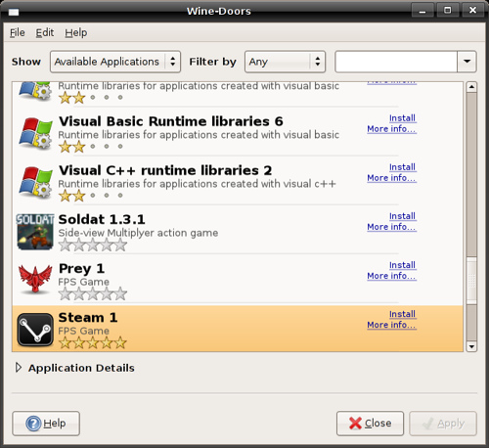The image size is (489, 448).
Task: Open More info for Visual C++ runtime libraries
Action: tap(391, 178)
